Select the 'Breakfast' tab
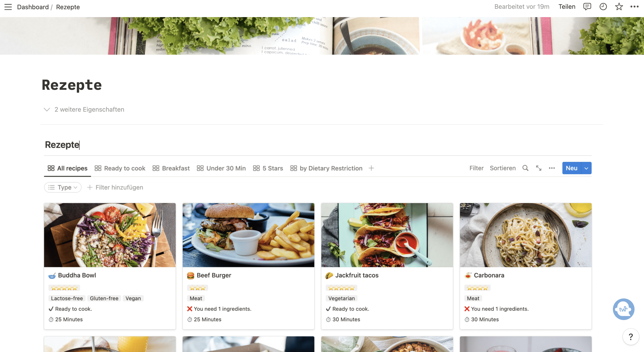The height and width of the screenshot is (352, 644). pyautogui.click(x=176, y=168)
